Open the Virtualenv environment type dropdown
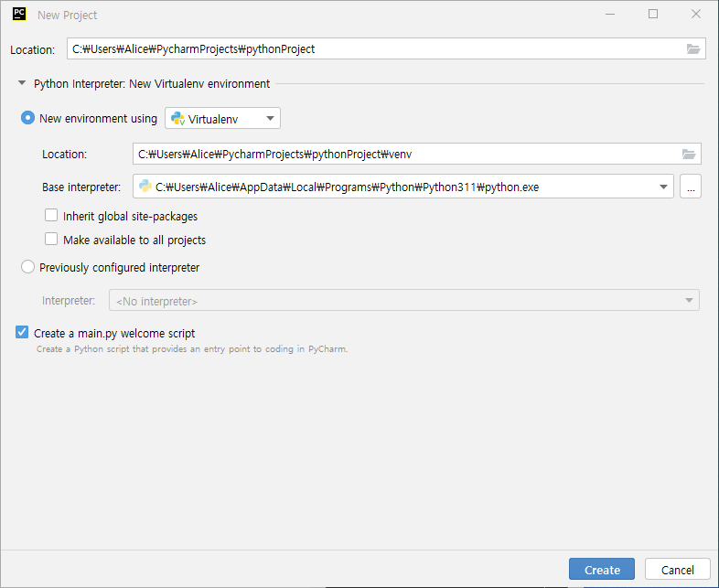This screenshot has height=588, width=719. coord(222,118)
